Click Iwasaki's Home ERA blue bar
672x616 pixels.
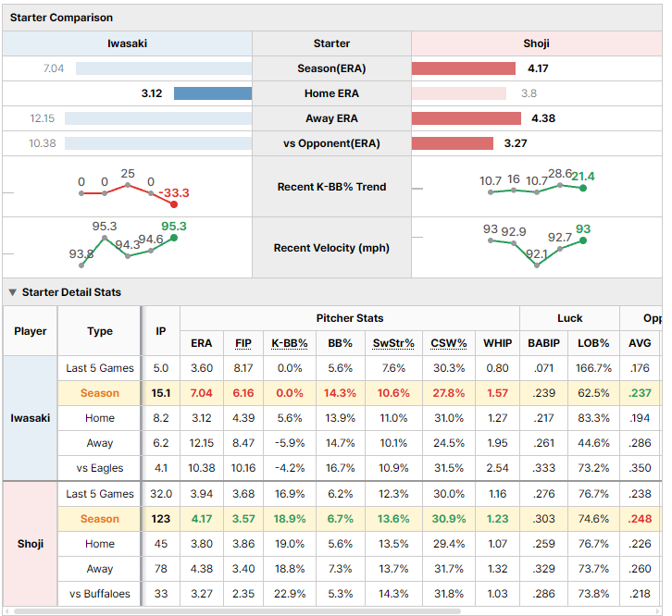[213, 93]
